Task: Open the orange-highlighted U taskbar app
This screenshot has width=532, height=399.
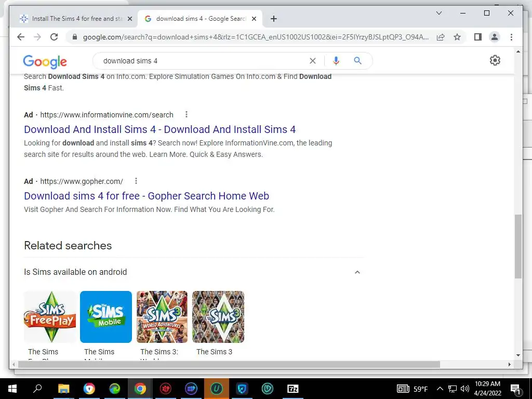Action: coord(217,389)
